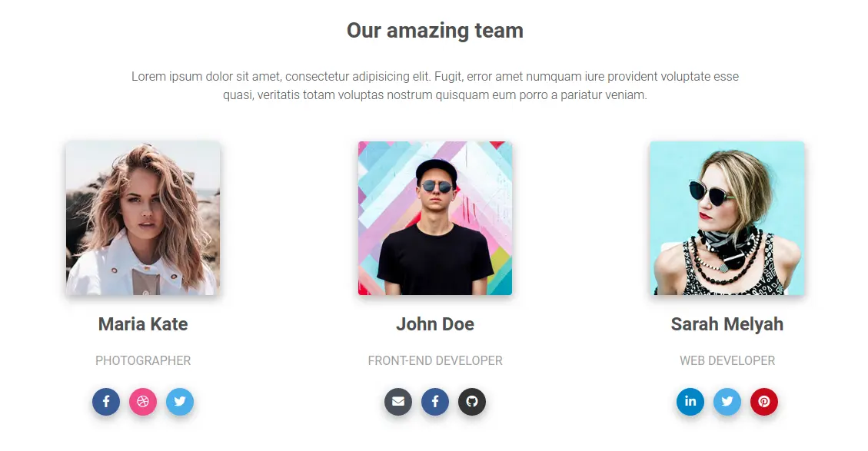Open Maria Kate's Dribbble profile icon
This screenshot has height=451, width=868.
(x=143, y=401)
